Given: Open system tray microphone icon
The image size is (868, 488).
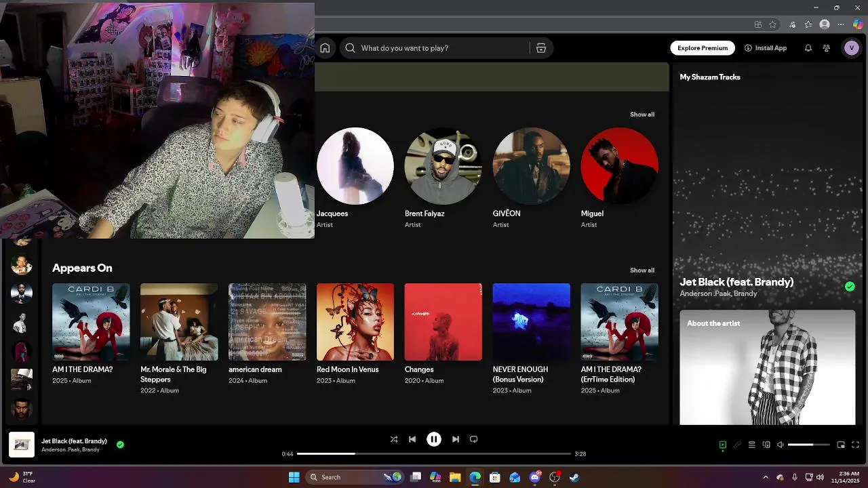Looking at the screenshot, I should (x=795, y=477).
